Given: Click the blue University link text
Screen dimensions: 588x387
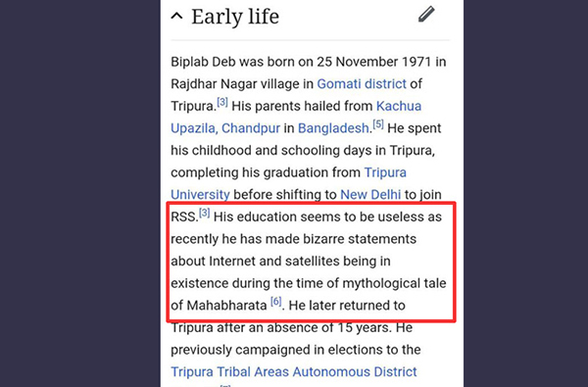Looking at the screenshot, I should point(200,195).
